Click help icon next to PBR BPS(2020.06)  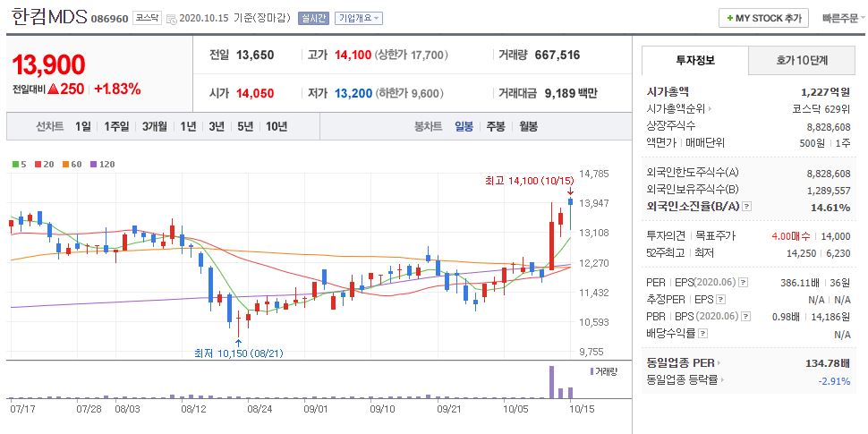click(746, 317)
